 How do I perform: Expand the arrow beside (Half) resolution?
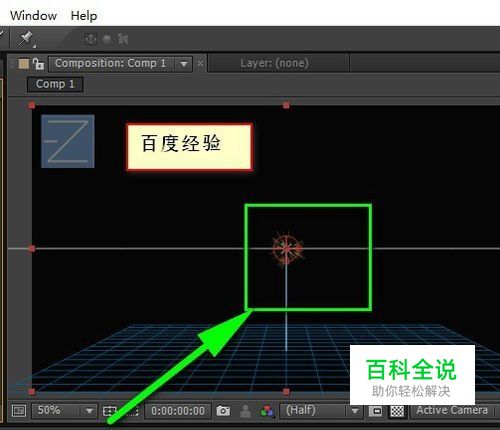354,411
